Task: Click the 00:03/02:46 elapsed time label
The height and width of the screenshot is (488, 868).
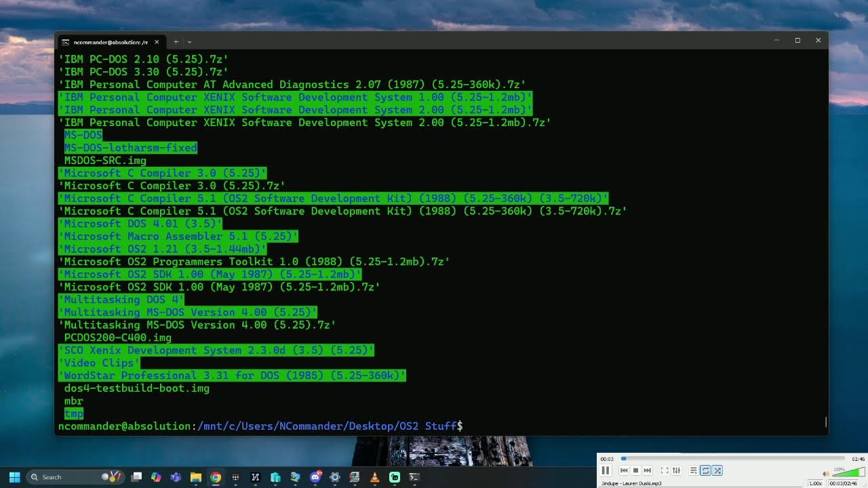Action: pyautogui.click(x=842, y=483)
